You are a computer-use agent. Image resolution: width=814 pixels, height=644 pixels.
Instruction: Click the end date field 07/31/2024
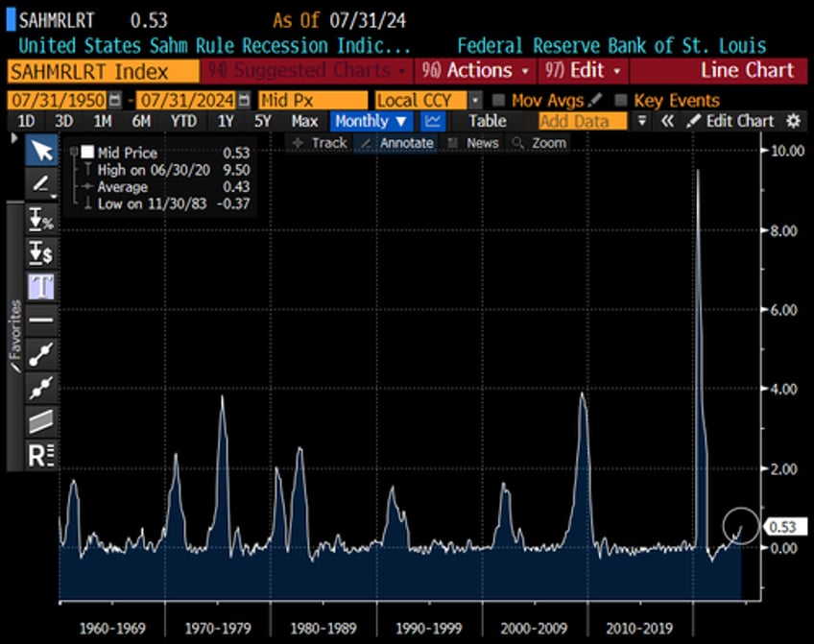(x=187, y=100)
